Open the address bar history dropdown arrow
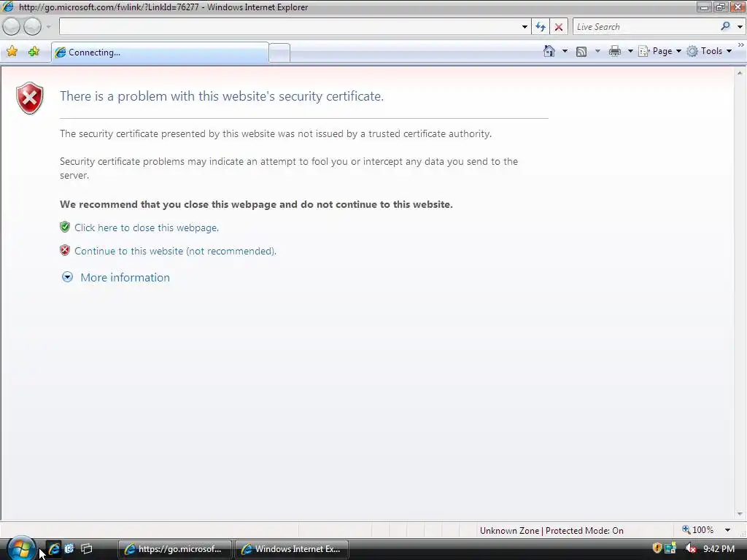The image size is (747, 560). click(x=525, y=27)
